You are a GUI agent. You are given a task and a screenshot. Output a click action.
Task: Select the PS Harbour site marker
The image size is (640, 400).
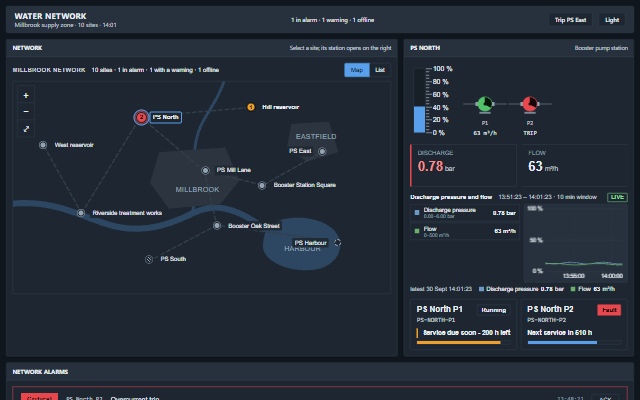[338, 242]
